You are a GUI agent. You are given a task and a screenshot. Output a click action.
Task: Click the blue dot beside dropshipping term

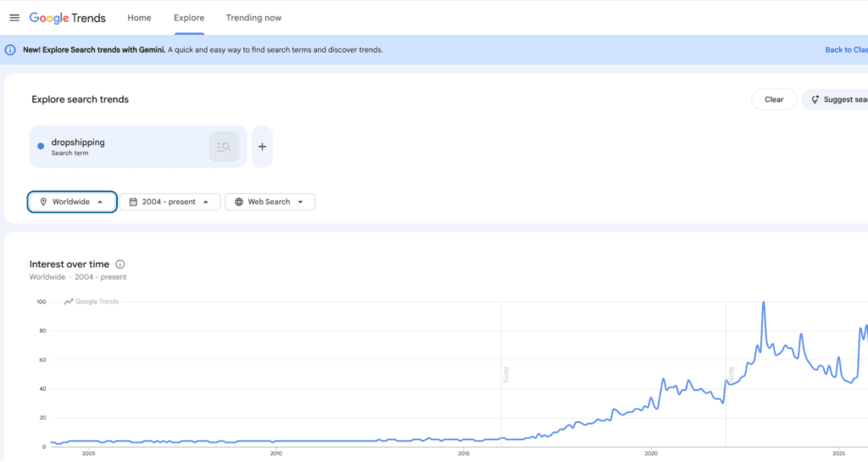tap(41, 146)
